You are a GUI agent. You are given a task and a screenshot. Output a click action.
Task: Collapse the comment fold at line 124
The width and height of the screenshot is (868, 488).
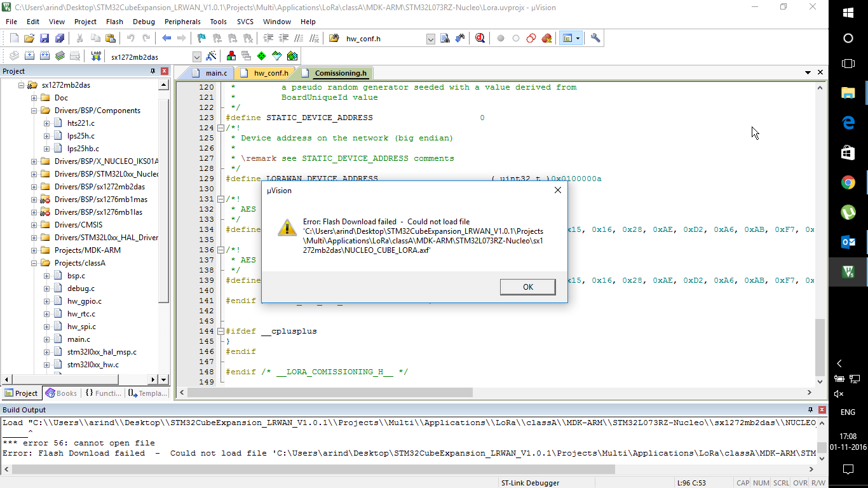220,128
